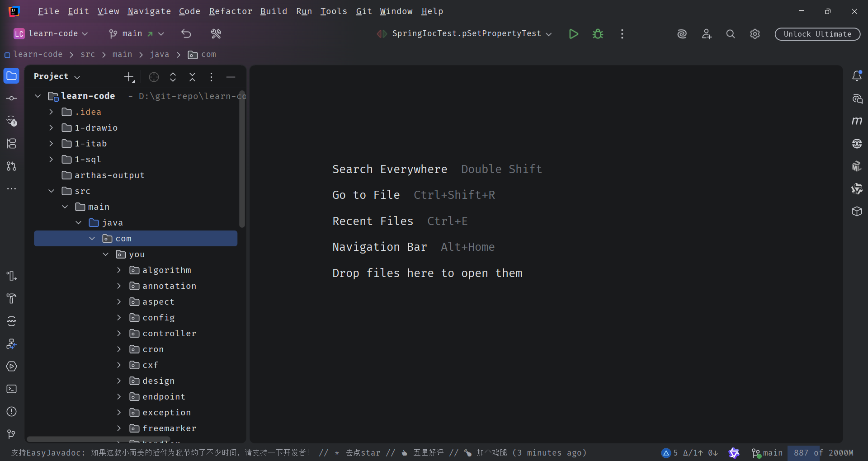The image size is (868, 461).
Task: Expand all items in Project tree
Action: 173,77
